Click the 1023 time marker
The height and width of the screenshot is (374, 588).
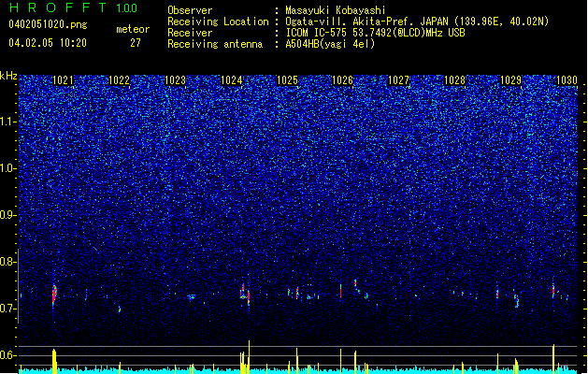click(175, 80)
